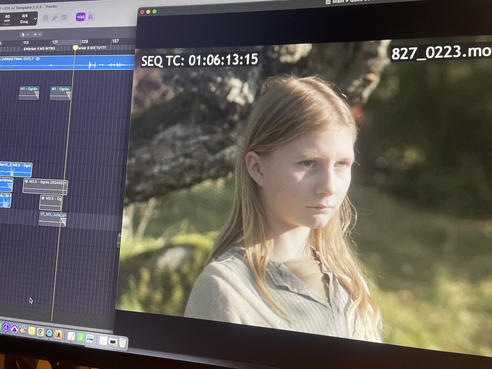Open the left-click pointer tool menu
Viewport: 492px width, 369px height.
point(24,35)
